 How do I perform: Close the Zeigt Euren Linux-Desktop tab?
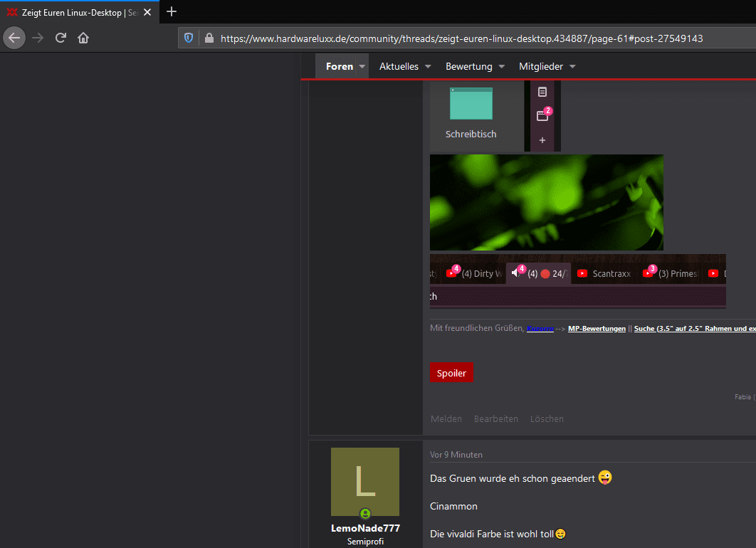point(147,13)
